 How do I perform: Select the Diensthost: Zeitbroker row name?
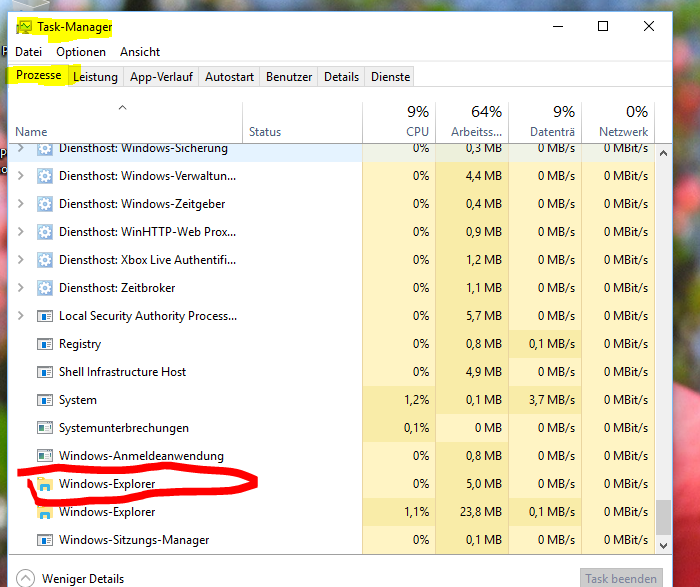(x=117, y=288)
